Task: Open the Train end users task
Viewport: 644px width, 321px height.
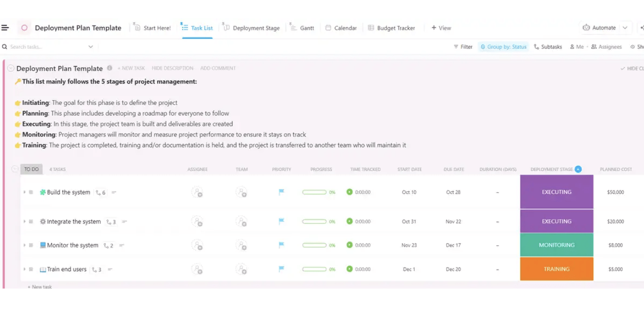Action: click(x=67, y=269)
